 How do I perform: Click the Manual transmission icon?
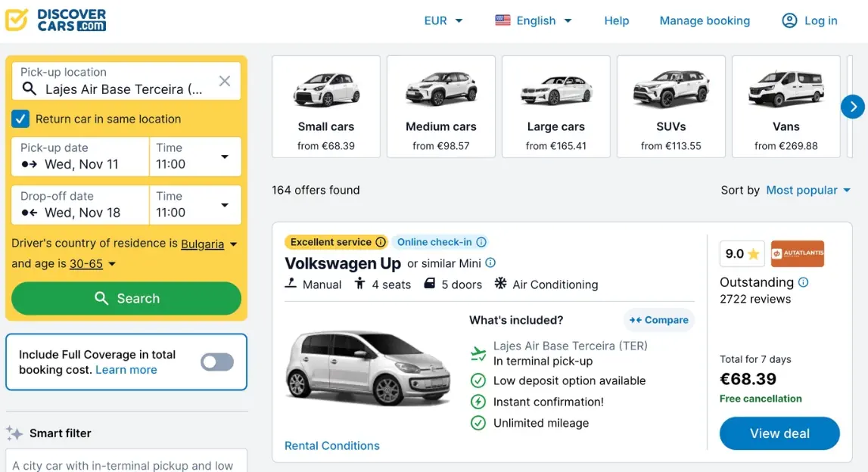pos(291,284)
